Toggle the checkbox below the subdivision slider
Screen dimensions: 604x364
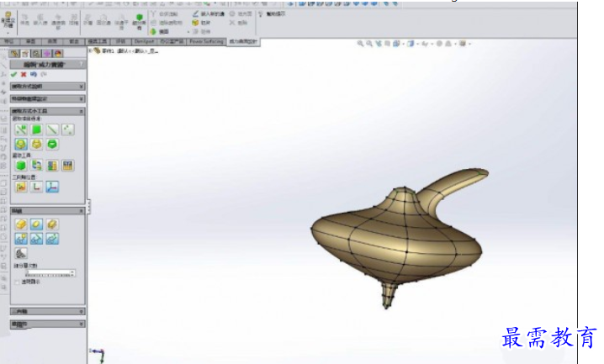click(17, 282)
